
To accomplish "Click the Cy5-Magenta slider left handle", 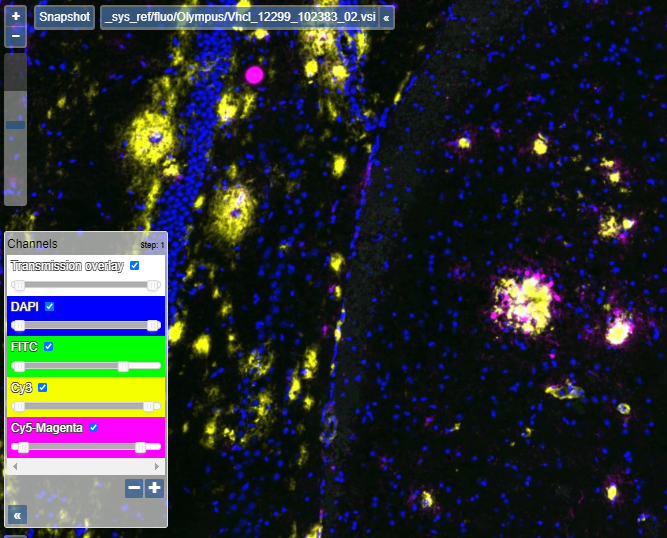I will coord(23,447).
